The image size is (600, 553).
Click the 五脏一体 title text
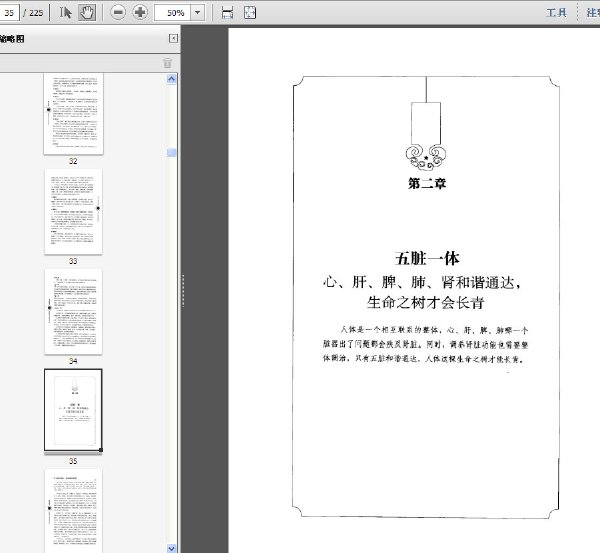427,258
